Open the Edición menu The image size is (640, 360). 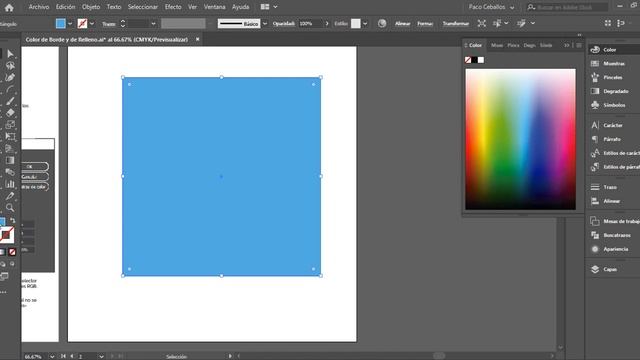66,7
